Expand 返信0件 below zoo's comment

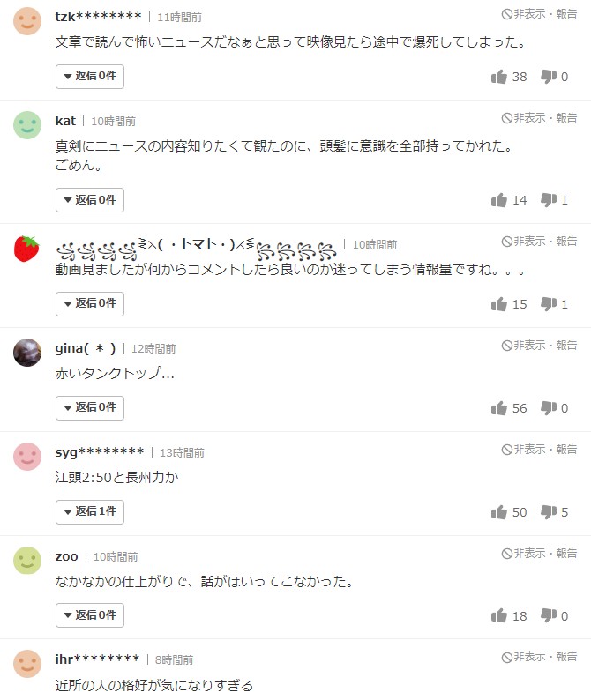click(x=90, y=615)
